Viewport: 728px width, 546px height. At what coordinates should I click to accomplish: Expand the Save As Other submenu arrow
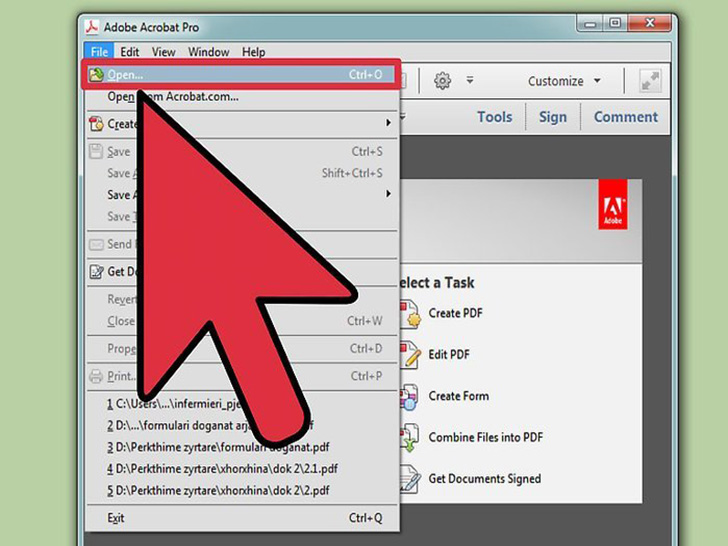point(388,193)
